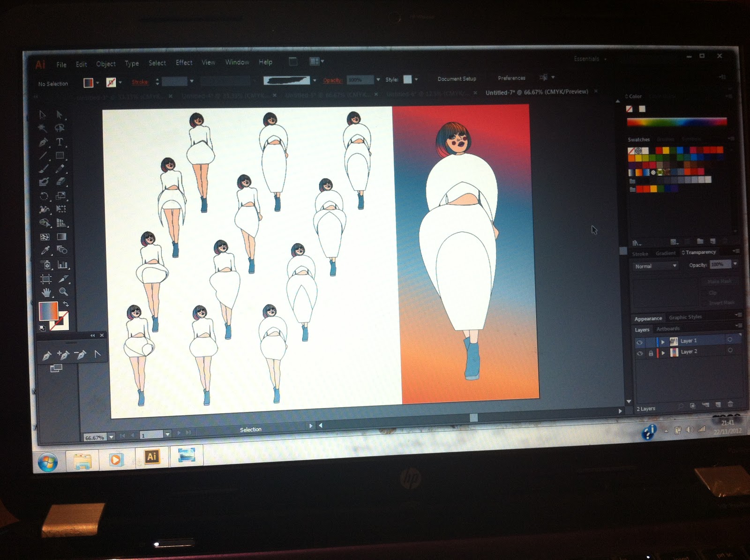
Task: Click Add Anchor Point tool in floating panel
Action: 63,355
